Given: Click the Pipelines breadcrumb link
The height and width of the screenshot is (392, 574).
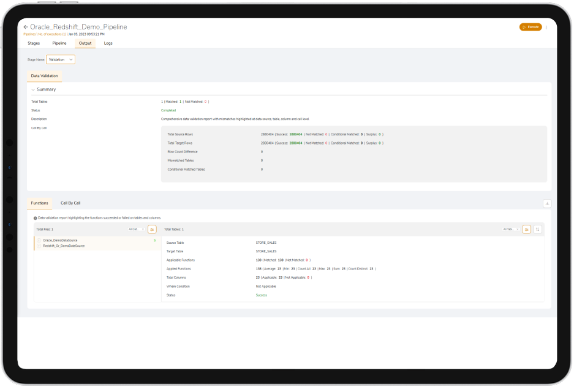Looking at the screenshot, I should tap(29, 34).
